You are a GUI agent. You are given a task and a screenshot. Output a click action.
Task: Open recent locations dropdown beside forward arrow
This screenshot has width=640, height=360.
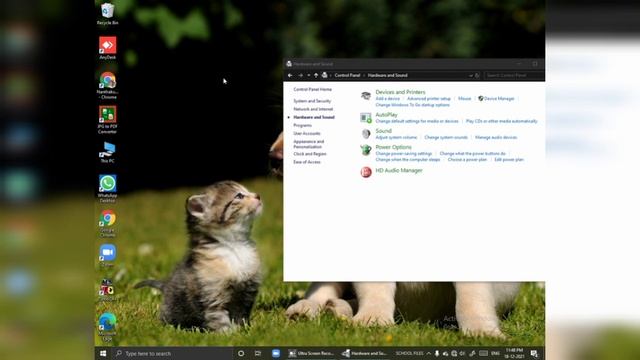pos(309,76)
